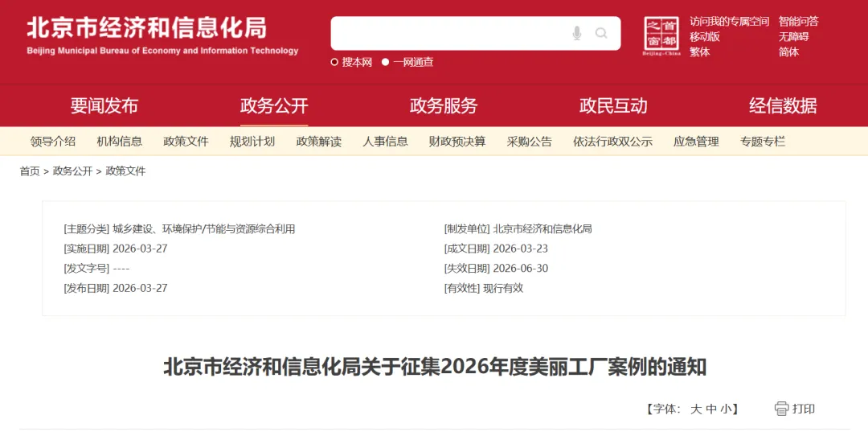Click the 失效日期 2026-06-30 text
This screenshot has width=868, height=440.
pyautogui.click(x=496, y=269)
